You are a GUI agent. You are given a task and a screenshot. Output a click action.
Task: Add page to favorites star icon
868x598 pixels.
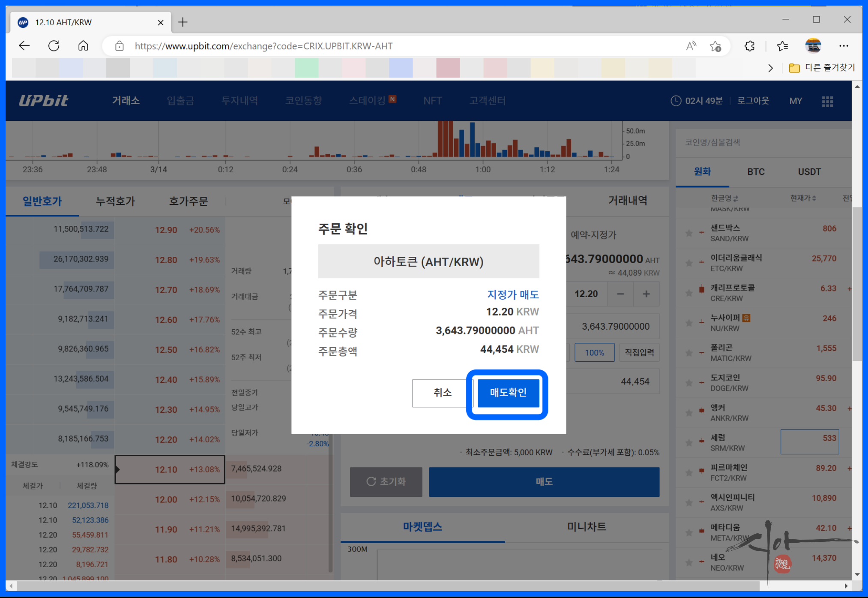coord(715,46)
